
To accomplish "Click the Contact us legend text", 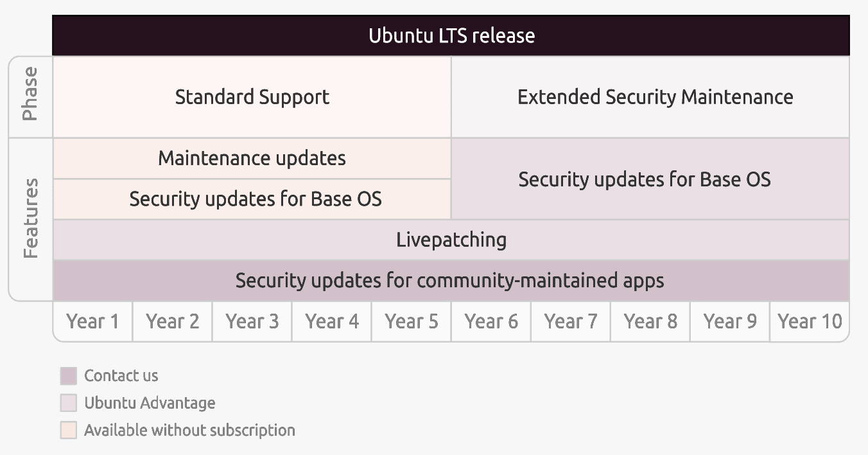I will (121, 376).
